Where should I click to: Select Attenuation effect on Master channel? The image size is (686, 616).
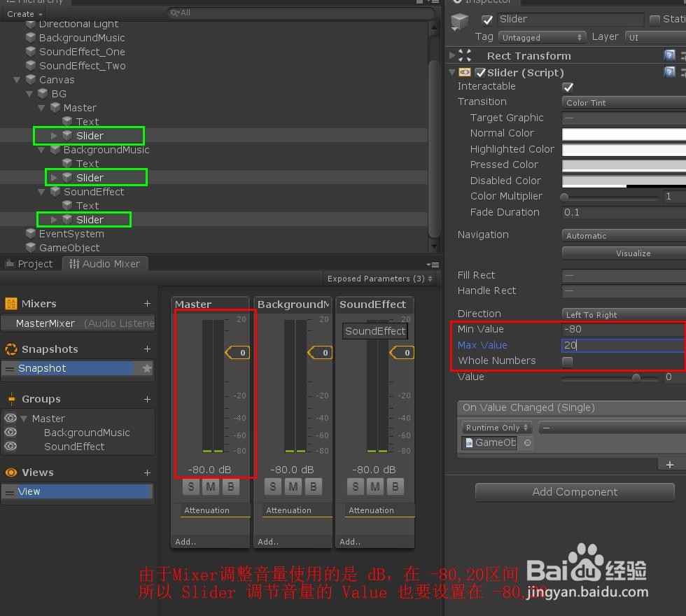click(x=215, y=510)
